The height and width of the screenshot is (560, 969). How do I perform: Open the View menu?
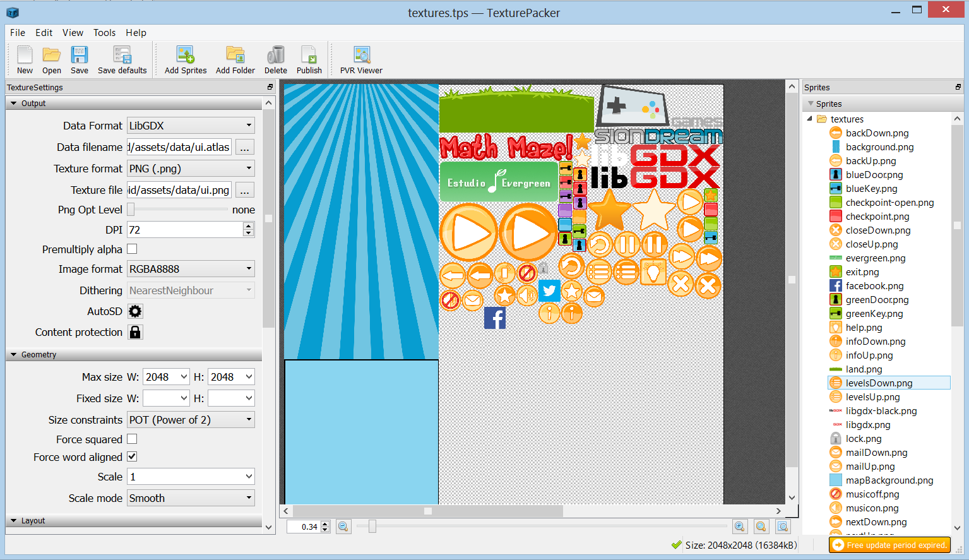point(73,33)
